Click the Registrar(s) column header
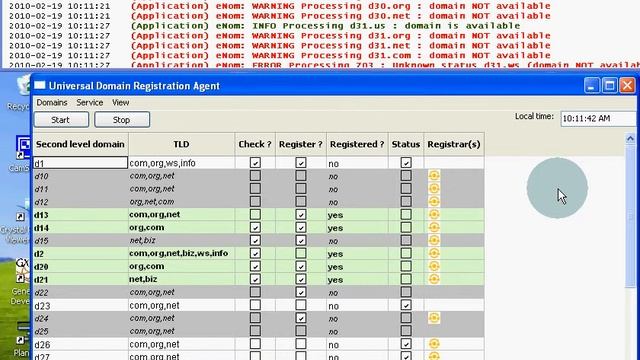 [454, 144]
